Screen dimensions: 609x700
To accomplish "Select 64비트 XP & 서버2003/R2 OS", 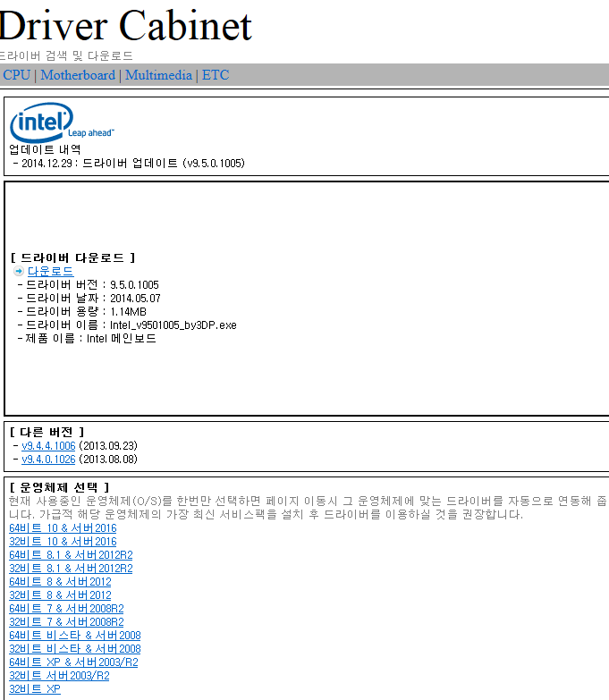I will pyautogui.click(x=73, y=662).
